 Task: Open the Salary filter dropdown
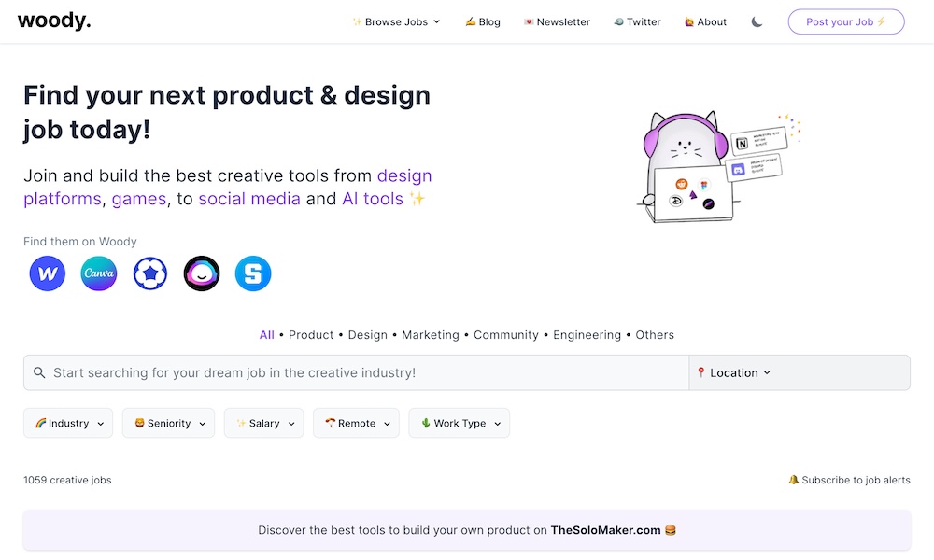coord(263,423)
